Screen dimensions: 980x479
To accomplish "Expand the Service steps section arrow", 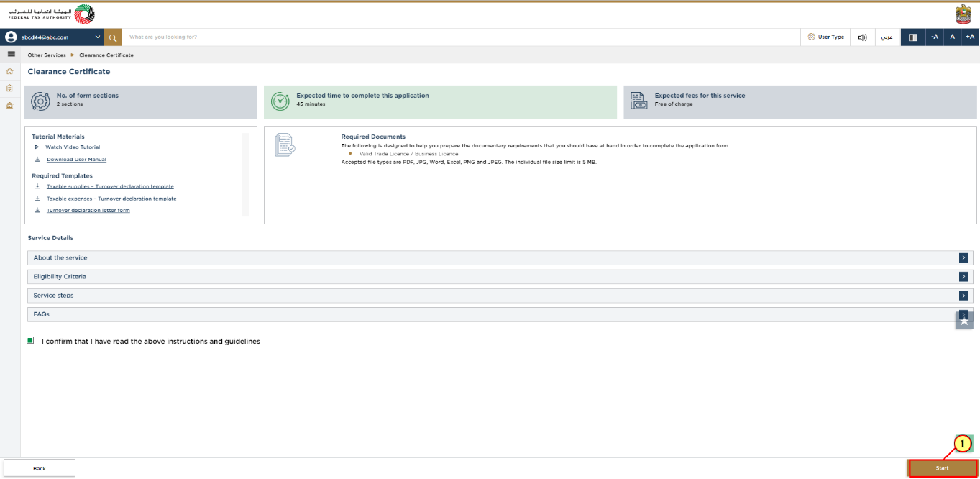I will tap(963, 296).
